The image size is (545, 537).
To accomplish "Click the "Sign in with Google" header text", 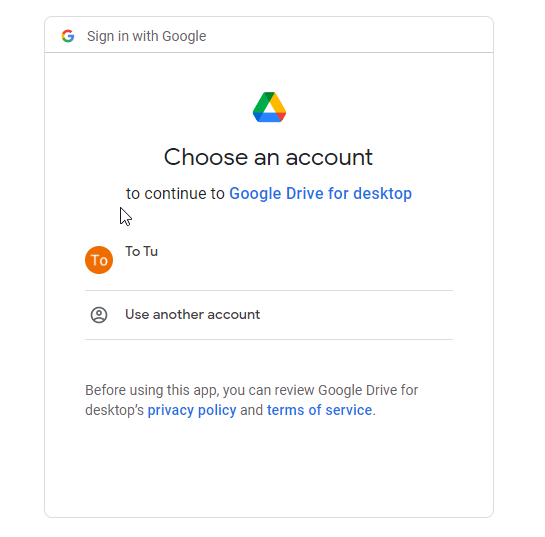I will click(x=146, y=36).
